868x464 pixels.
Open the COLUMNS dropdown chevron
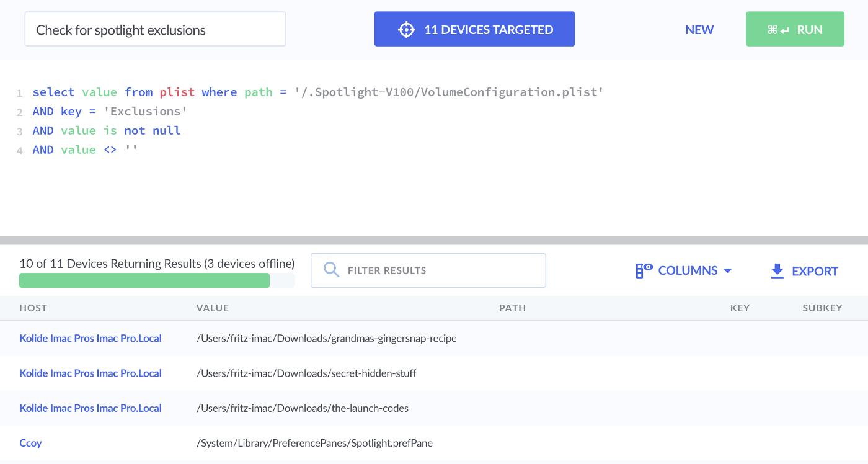(728, 270)
